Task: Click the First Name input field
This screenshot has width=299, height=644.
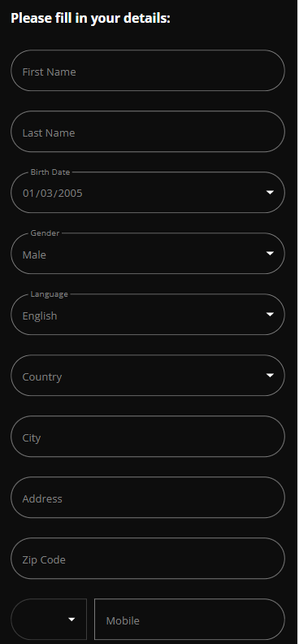Action: click(148, 70)
